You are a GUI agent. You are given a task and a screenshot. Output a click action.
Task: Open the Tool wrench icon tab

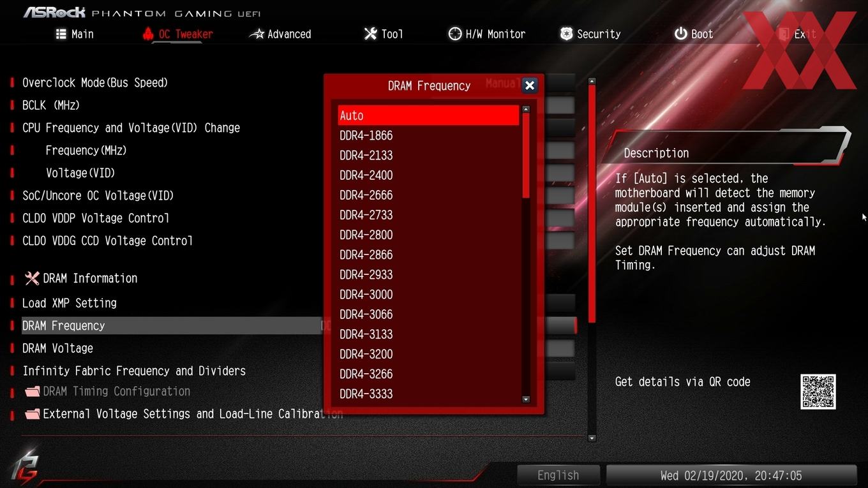tap(370, 34)
